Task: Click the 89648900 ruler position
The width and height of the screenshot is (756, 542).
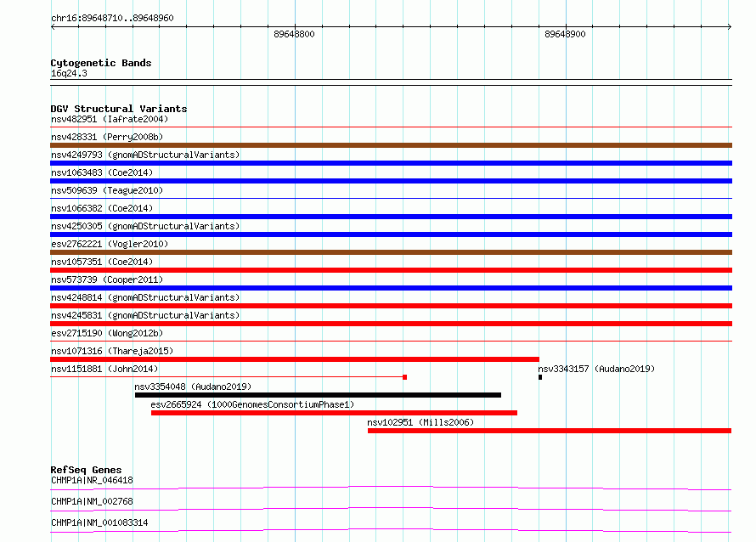Action: coord(565,34)
